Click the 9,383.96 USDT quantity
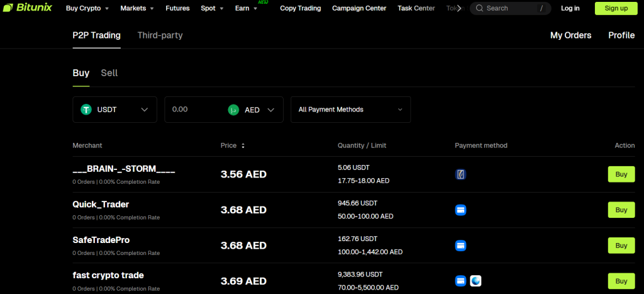644x294 pixels. point(360,274)
